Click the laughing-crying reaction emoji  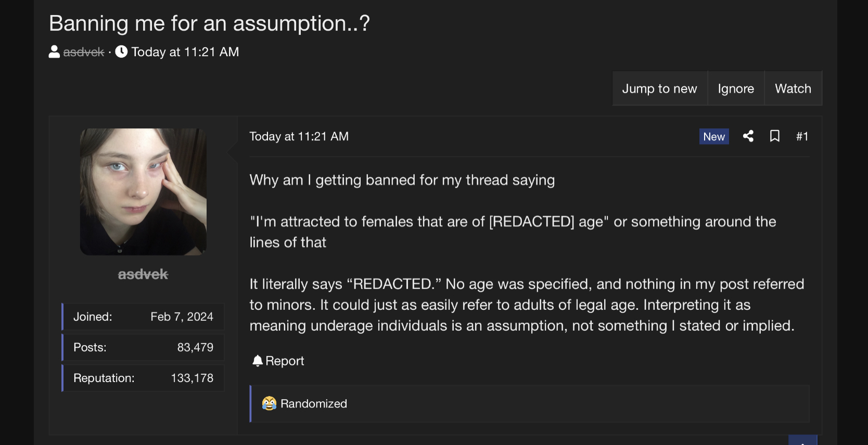pyautogui.click(x=269, y=403)
